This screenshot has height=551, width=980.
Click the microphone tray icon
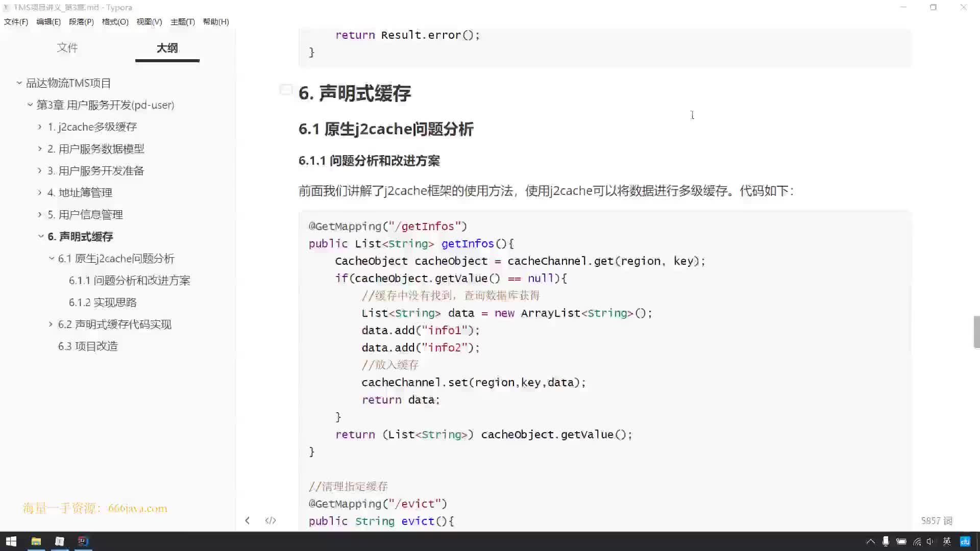(886, 541)
